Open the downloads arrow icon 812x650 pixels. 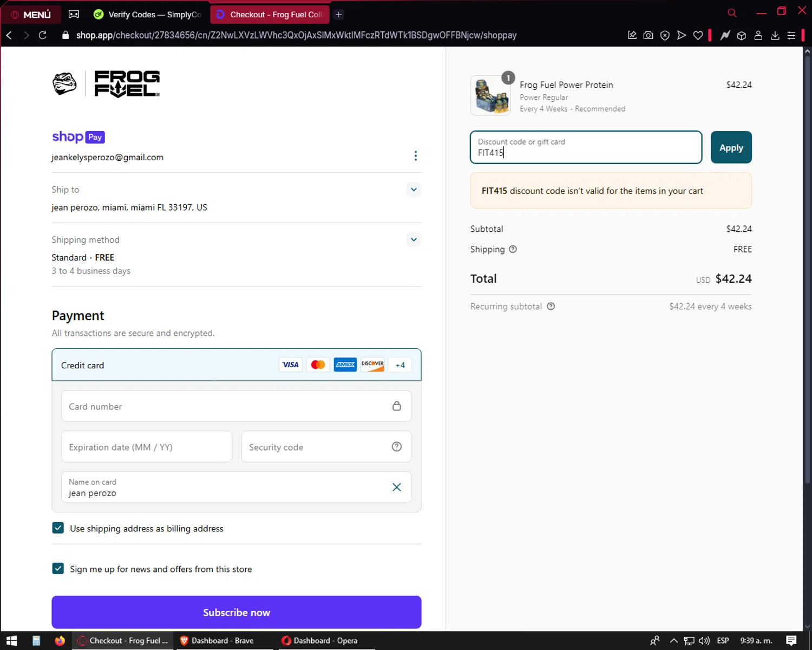pos(775,35)
